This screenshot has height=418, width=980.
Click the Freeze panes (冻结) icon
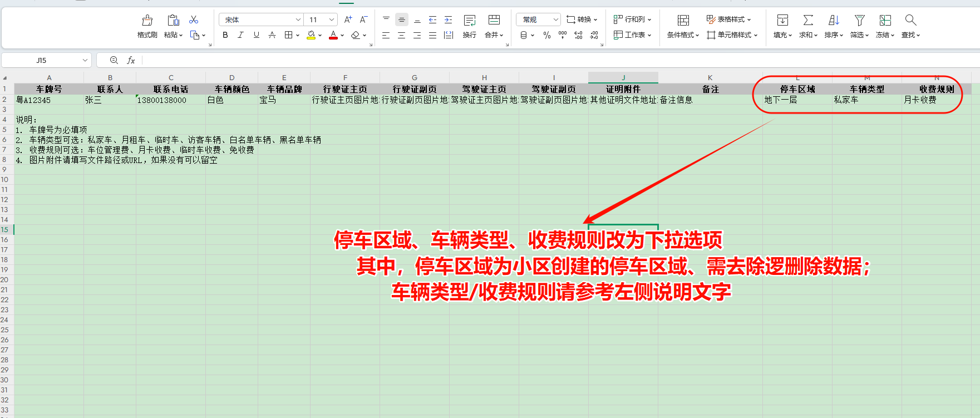885,21
